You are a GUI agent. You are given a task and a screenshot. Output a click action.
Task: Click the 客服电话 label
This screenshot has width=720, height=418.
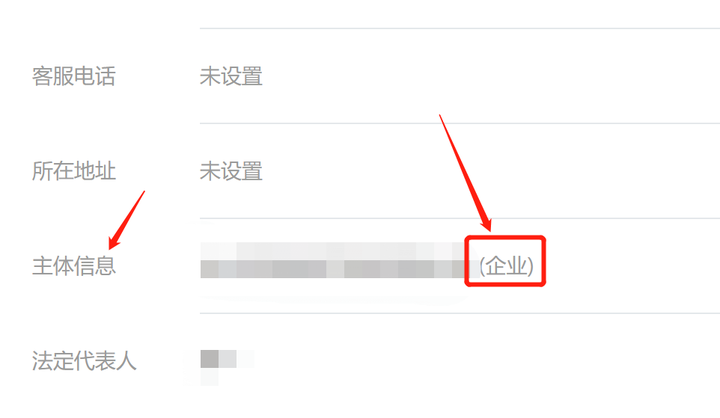click(x=73, y=76)
